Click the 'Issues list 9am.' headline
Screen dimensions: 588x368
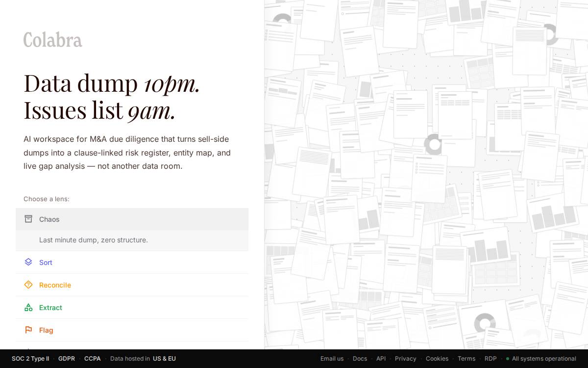point(99,109)
